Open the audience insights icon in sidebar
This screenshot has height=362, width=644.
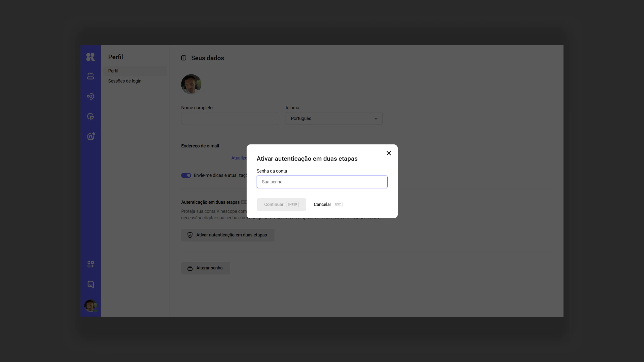click(91, 136)
